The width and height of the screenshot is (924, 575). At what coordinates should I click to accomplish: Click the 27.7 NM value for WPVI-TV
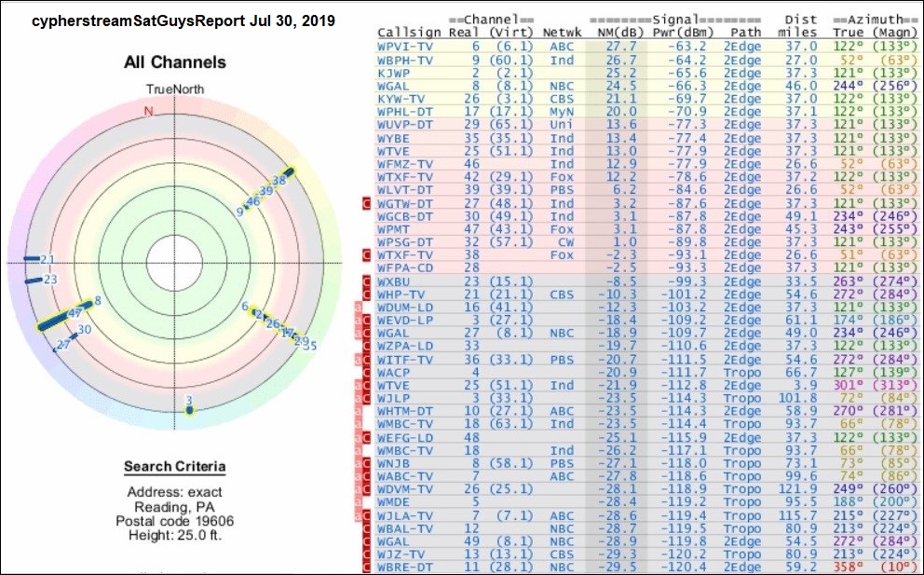621,47
